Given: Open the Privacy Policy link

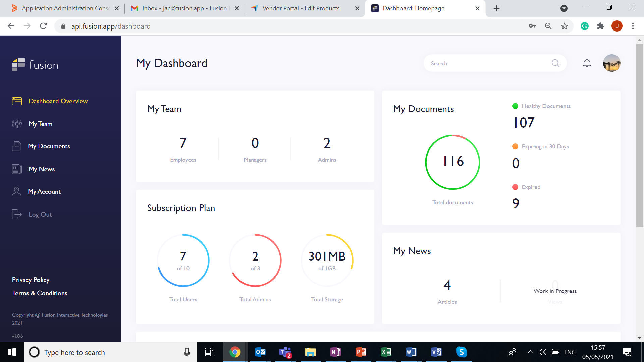Looking at the screenshot, I should 31,280.
